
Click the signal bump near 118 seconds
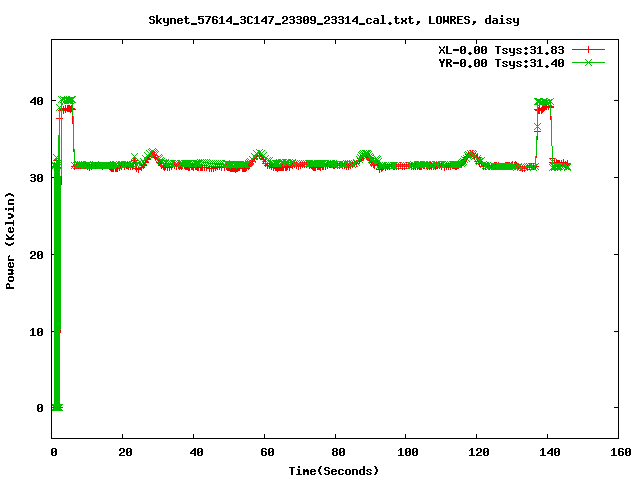click(471, 156)
